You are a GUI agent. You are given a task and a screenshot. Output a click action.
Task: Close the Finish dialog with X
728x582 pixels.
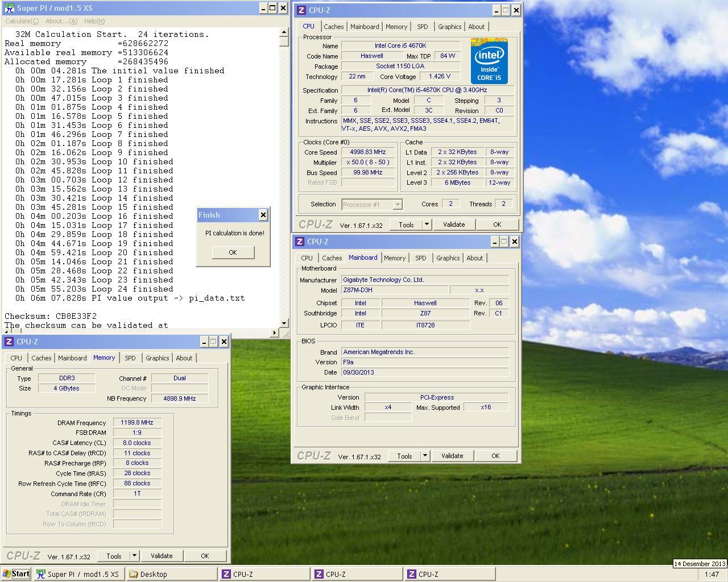click(263, 215)
